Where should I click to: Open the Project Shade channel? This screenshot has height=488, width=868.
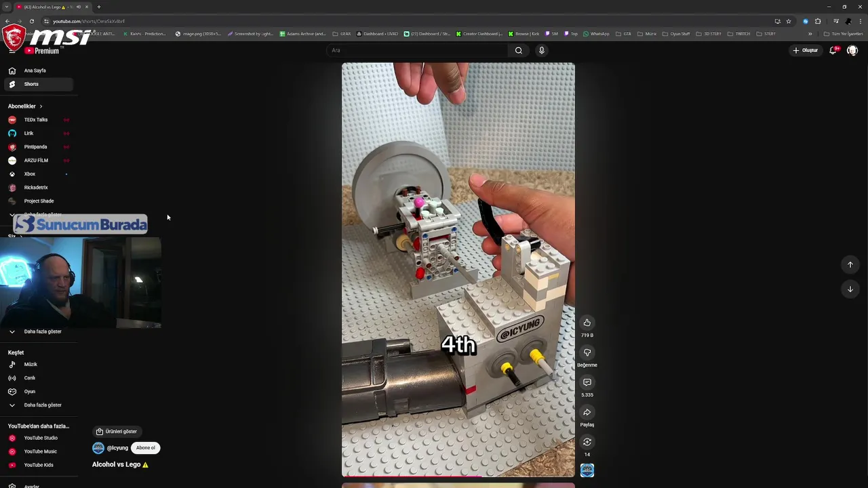[37, 201]
